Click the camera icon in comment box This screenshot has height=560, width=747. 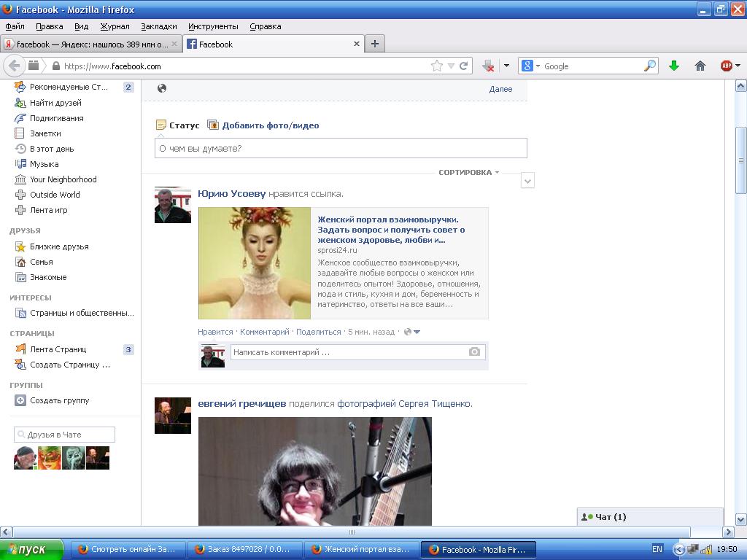pyautogui.click(x=474, y=351)
